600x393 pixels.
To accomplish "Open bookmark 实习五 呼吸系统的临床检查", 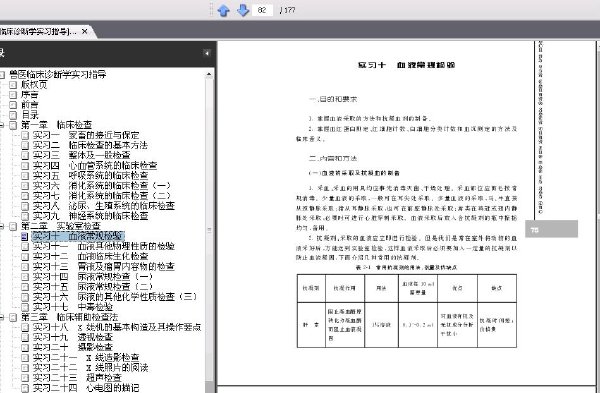I will [90, 175].
